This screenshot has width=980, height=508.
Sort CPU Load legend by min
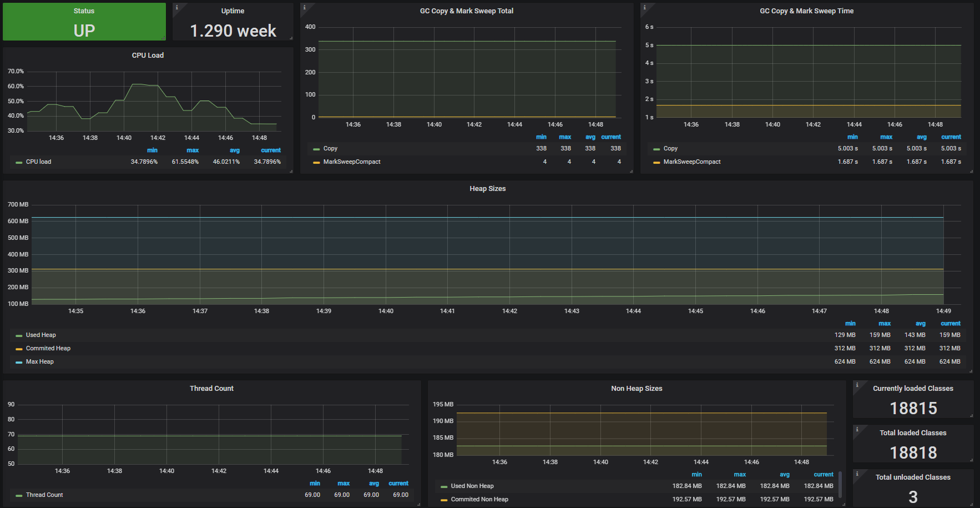tap(152, 150)
